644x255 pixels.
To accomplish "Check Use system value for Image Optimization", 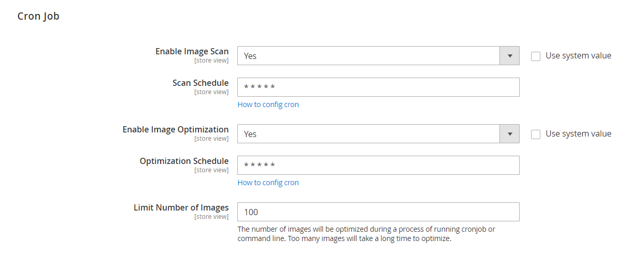I will tap(536, 134).
